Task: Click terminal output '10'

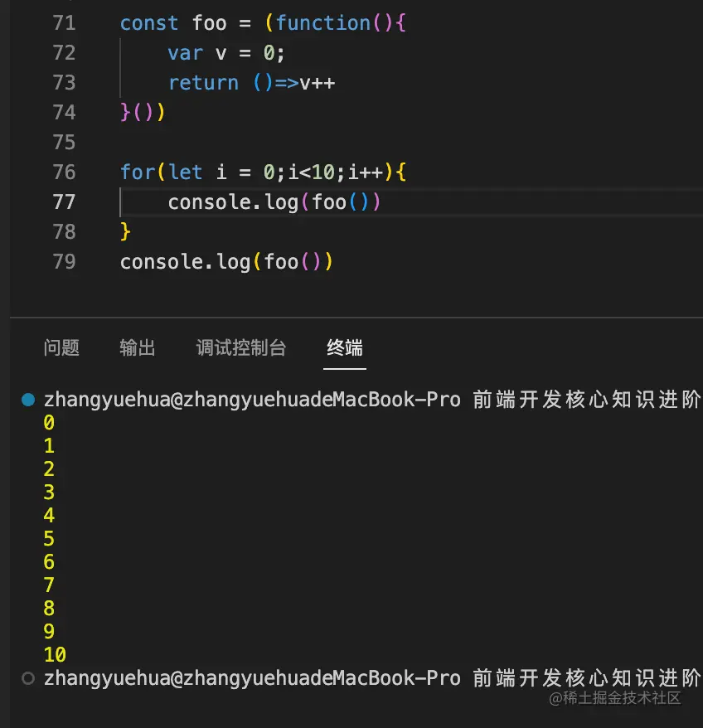Action: (55, 655)
